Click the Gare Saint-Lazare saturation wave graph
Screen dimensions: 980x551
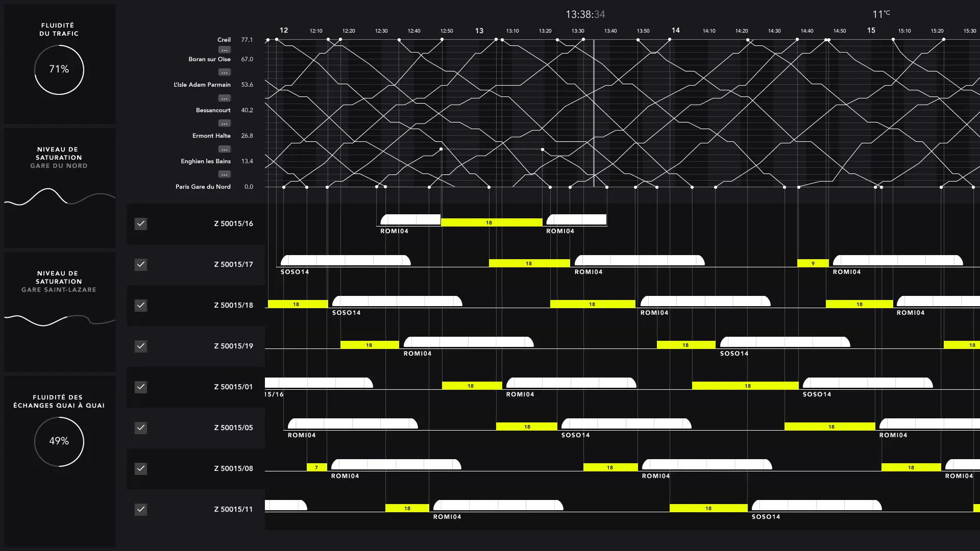[x=59, y=320]
